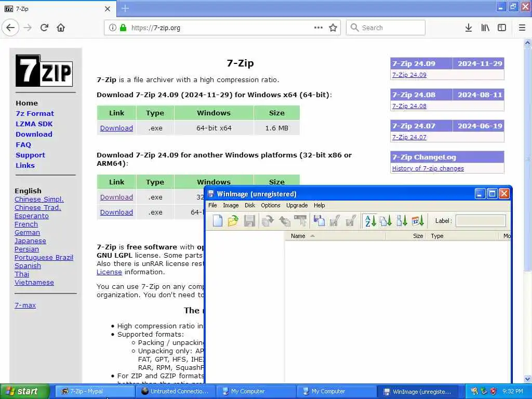Click the Size column header in WinImage

(x=406, y=236)
